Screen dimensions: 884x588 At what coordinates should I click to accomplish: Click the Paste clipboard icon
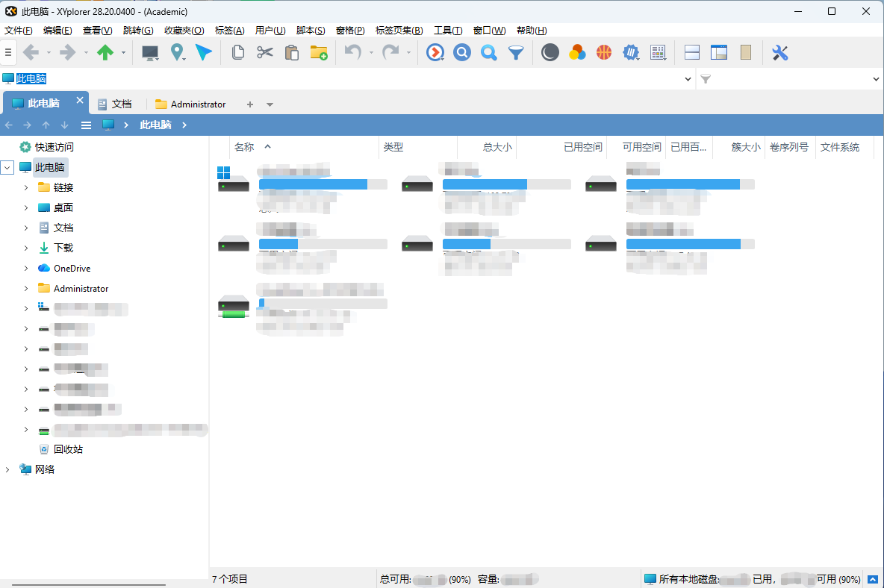(x=291, y=53)
